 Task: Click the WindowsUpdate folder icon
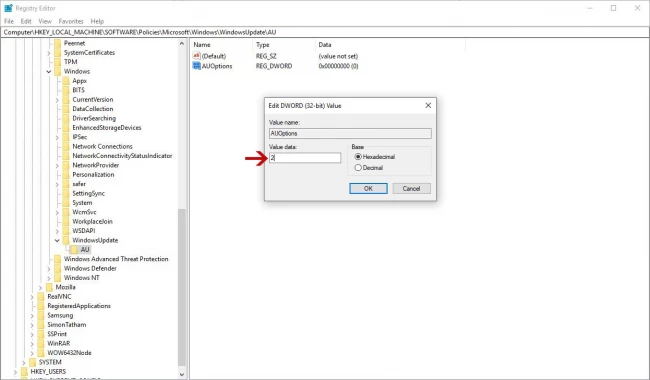[x=65, y=240]
